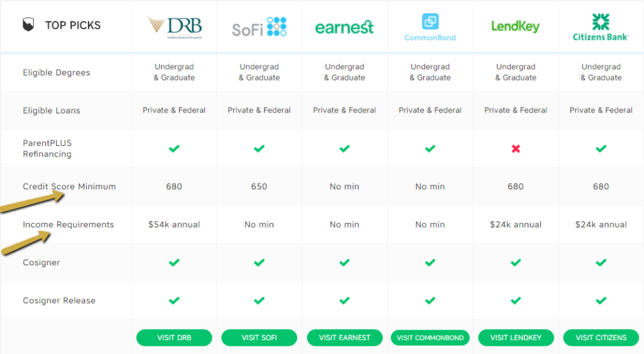Click SoFi's Cosigner checkmark
644x354 pixels.
point(259,262)
